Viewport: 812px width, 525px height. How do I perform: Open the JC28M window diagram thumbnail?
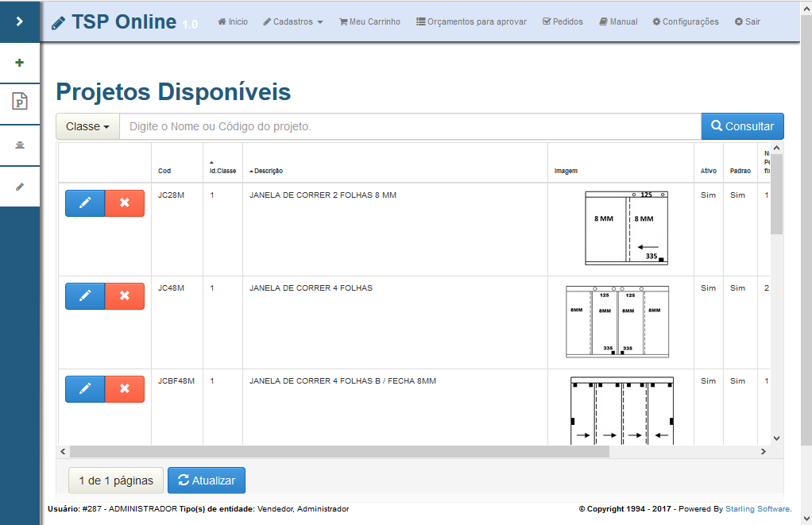point(627,228)
